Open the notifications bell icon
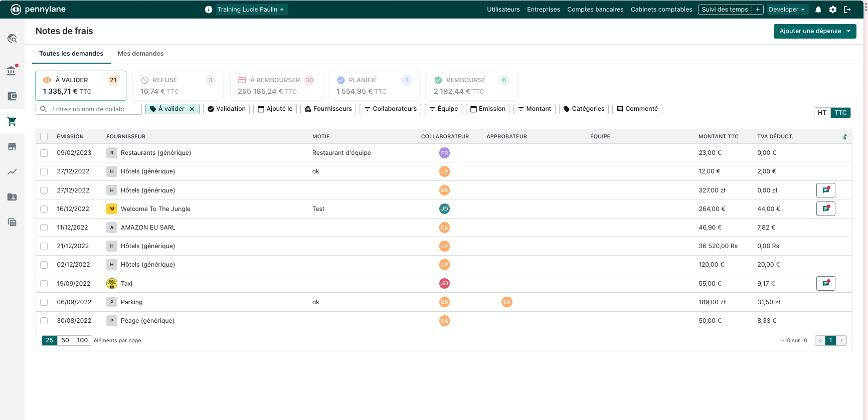 pyautogui.click(x=818, y=10)
